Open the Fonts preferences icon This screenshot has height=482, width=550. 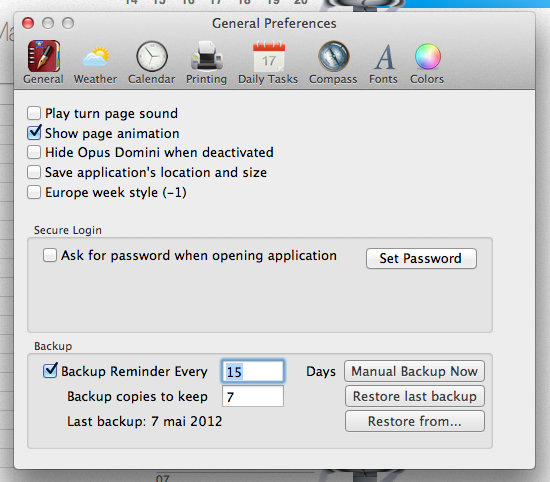pos(384,56)
